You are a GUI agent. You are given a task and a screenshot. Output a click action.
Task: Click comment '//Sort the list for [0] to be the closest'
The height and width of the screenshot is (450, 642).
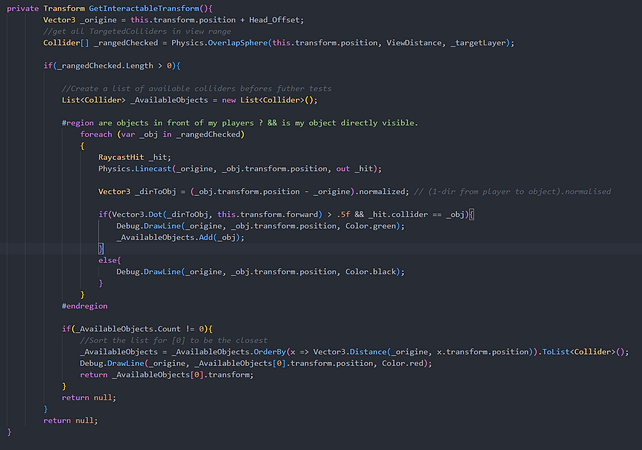(x=174, y=341)
